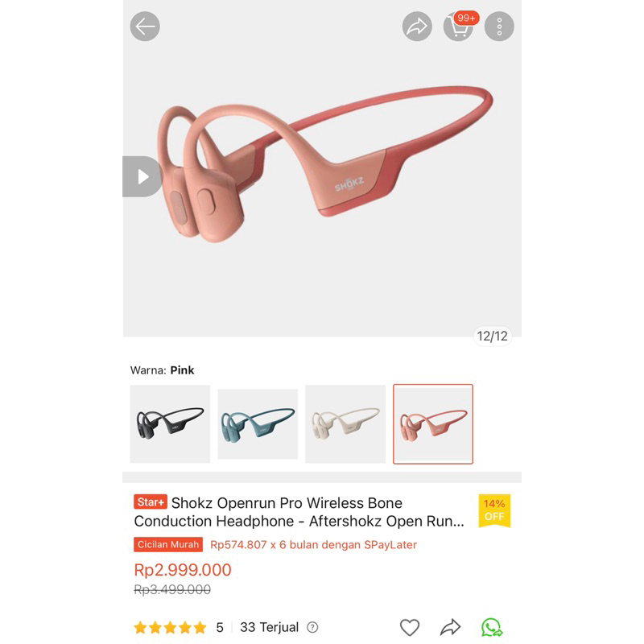Tap the 14% OFF discount tag
This screenshot has width=644, height=644.
click(x=494, y=510)
